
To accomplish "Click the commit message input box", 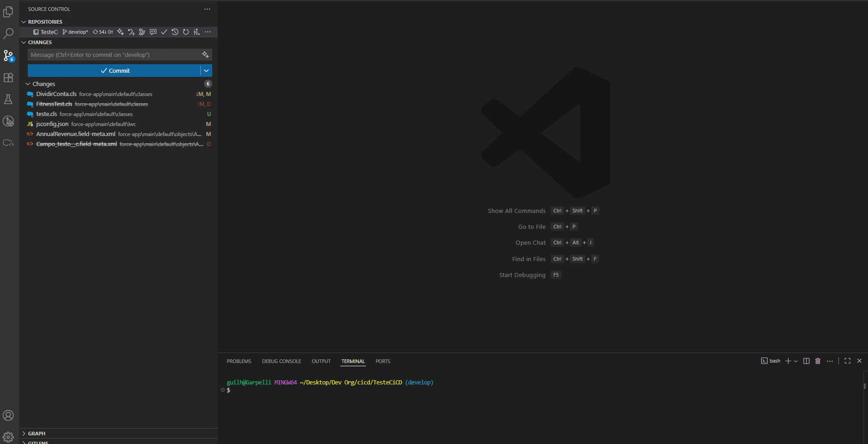I will point(115,55).
